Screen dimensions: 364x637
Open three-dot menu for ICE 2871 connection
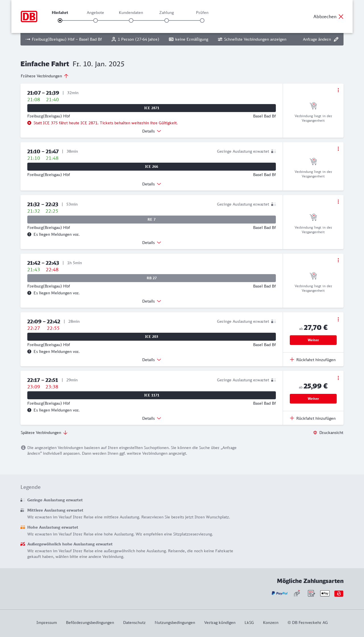coord(338,90)
